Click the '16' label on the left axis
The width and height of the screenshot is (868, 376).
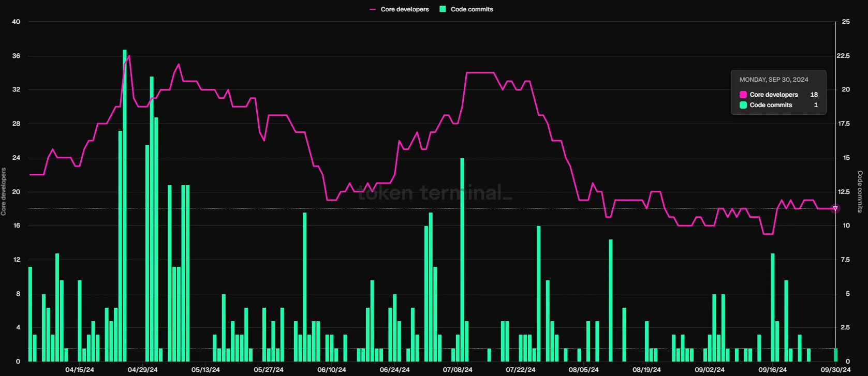[16, 225]
